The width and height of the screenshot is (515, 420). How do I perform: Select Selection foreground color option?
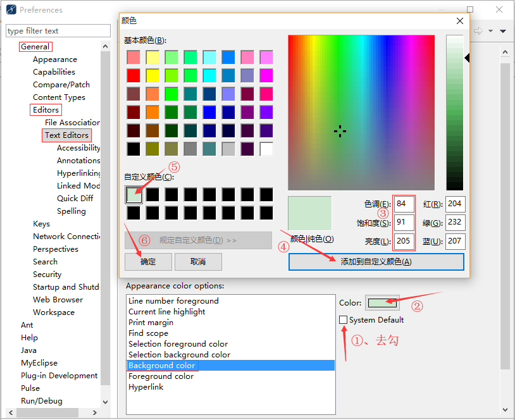(178, 344)
